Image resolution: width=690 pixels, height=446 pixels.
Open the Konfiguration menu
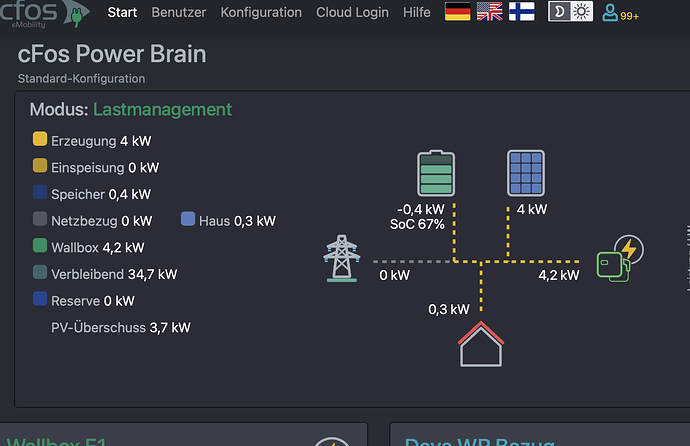click(261, 12)
